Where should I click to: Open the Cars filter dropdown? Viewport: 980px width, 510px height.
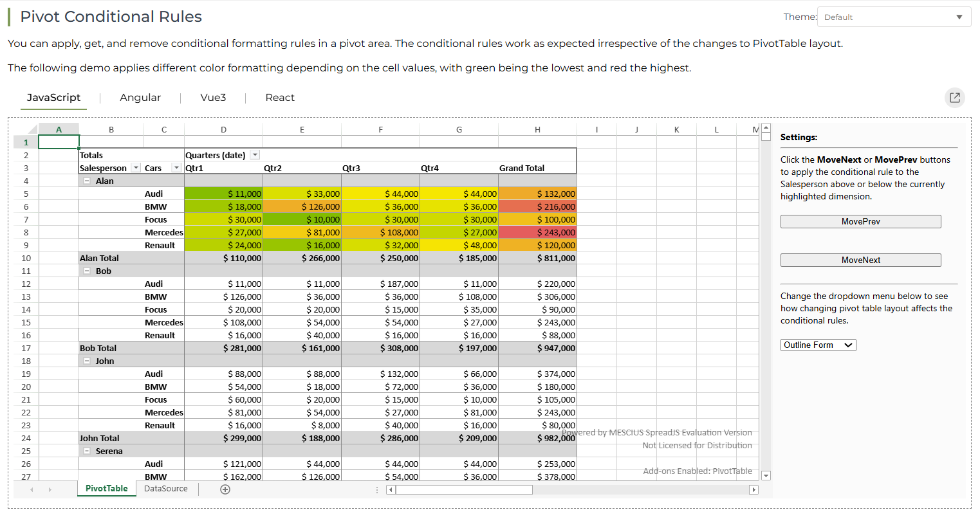pyautogui.click(x=176, y=168)
